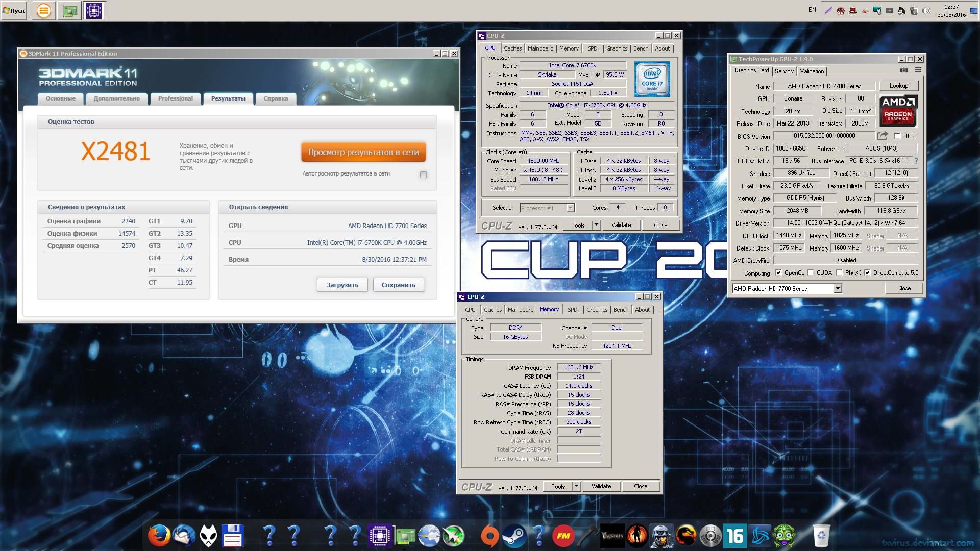Click the show desktop tray icon

[974, 11]
